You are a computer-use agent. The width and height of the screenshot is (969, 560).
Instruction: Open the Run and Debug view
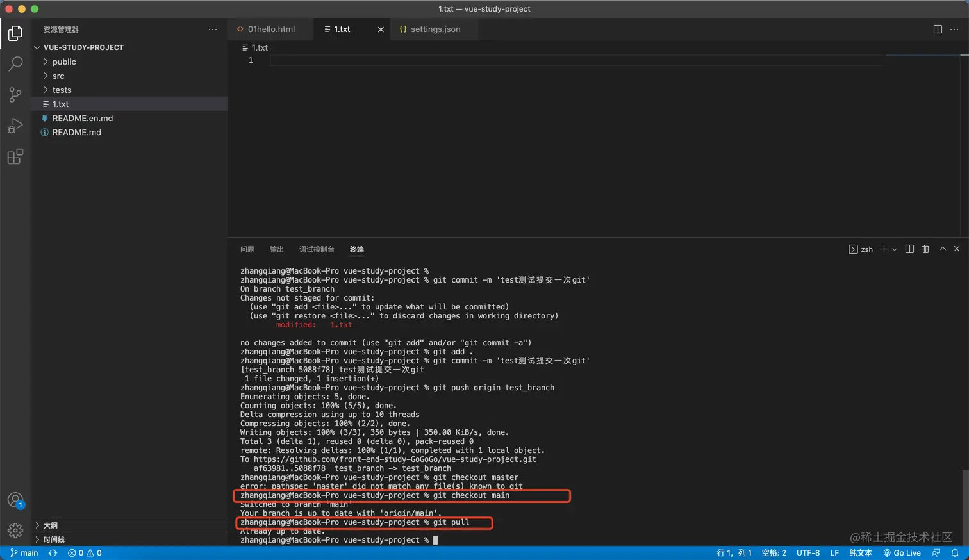tap(15, 126)
